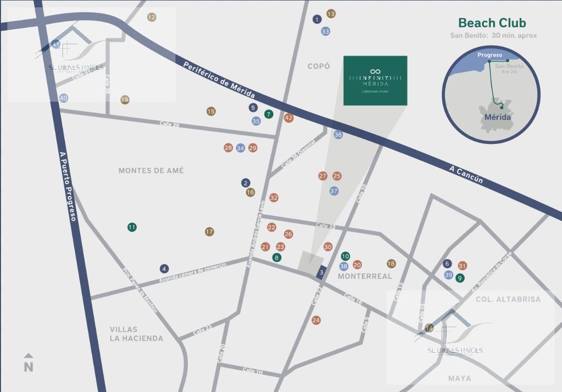Select the green marker number 7

(x=268, y=114)
